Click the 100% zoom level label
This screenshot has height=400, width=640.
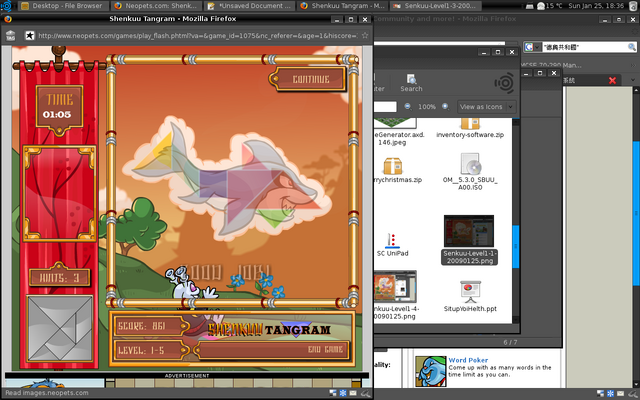(427, 107)
